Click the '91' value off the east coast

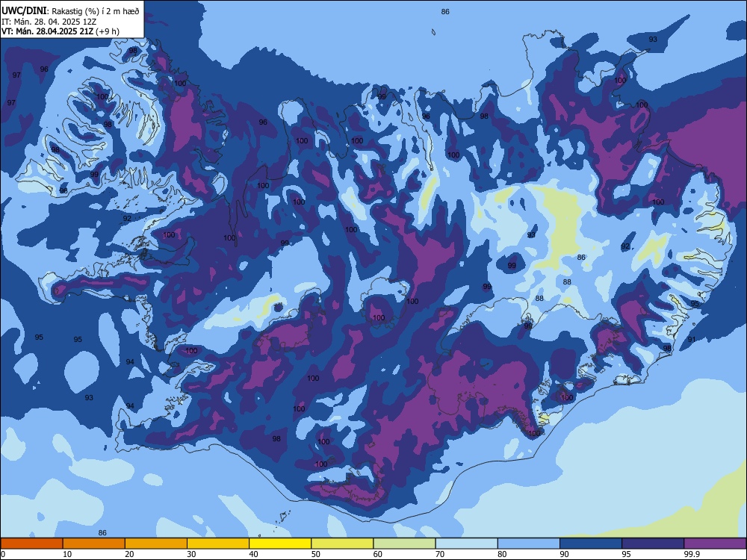(691, 340)
